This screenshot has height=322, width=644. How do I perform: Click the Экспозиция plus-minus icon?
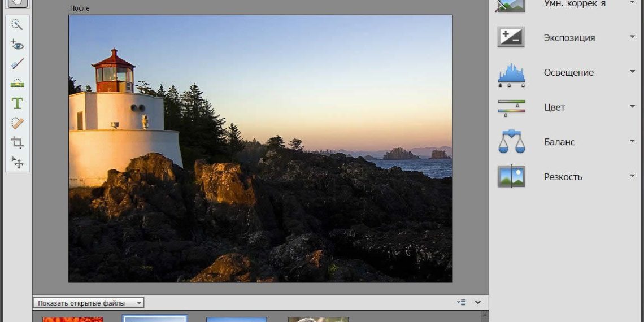pos(511,38)
